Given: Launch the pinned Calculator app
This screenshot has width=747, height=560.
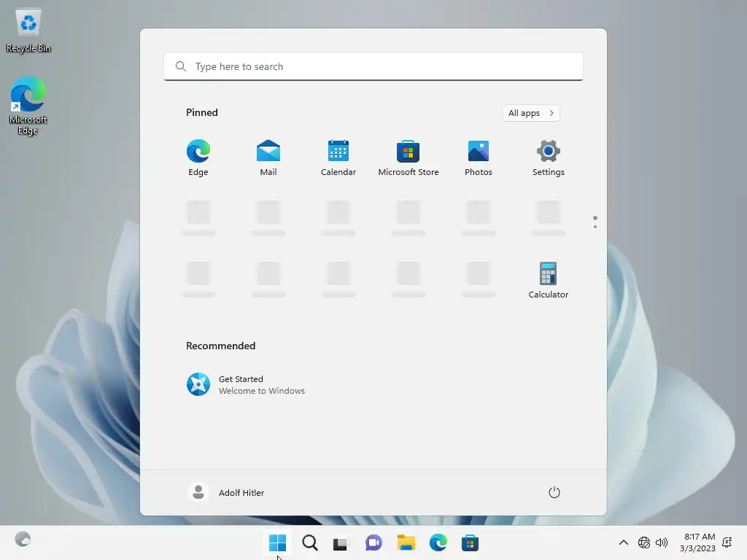Looking at the screenshot, I should point(549,281).
